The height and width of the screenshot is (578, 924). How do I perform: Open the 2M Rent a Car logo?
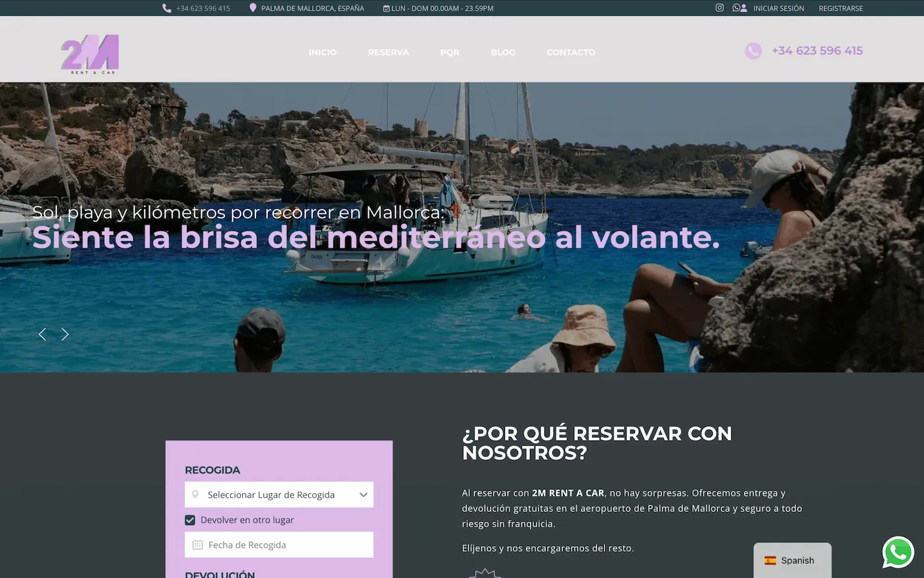[x=90, y=54]
